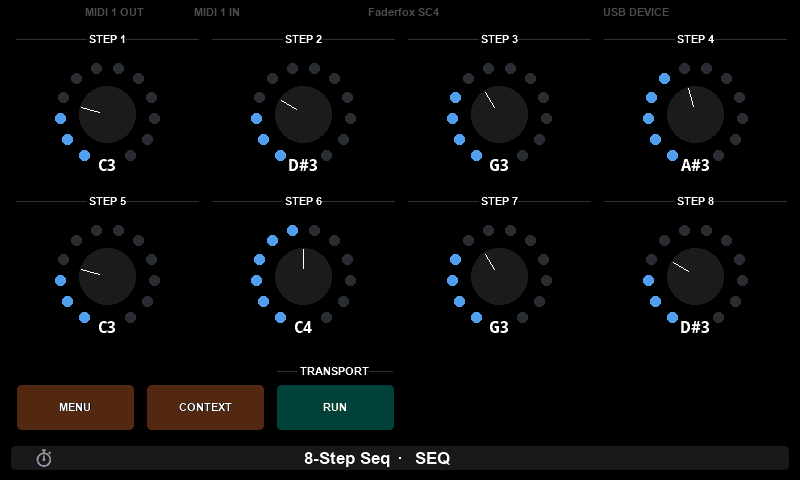This screenshot has height=480, width=800.
Task: Click the C4 note value under STEP 6
Action: 303,327
